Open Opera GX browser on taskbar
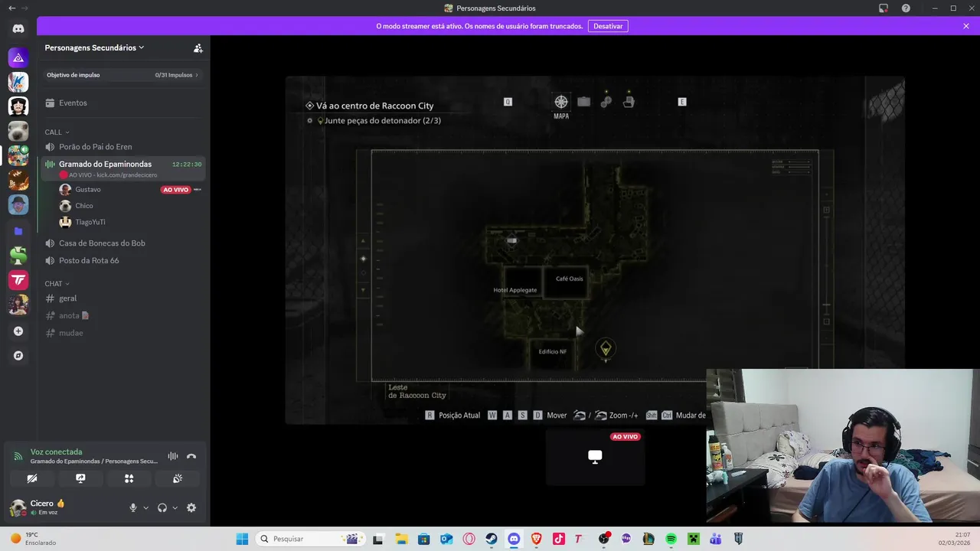This screenshot has height=551, width=980. pos(469,539)
